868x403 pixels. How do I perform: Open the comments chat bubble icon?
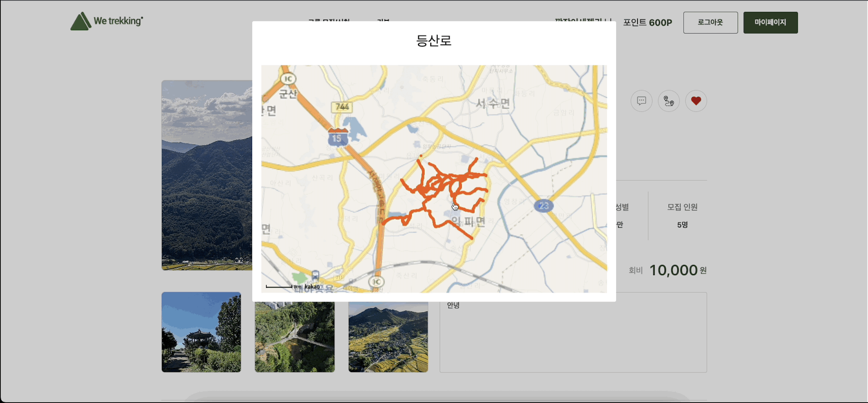(641, 101)
